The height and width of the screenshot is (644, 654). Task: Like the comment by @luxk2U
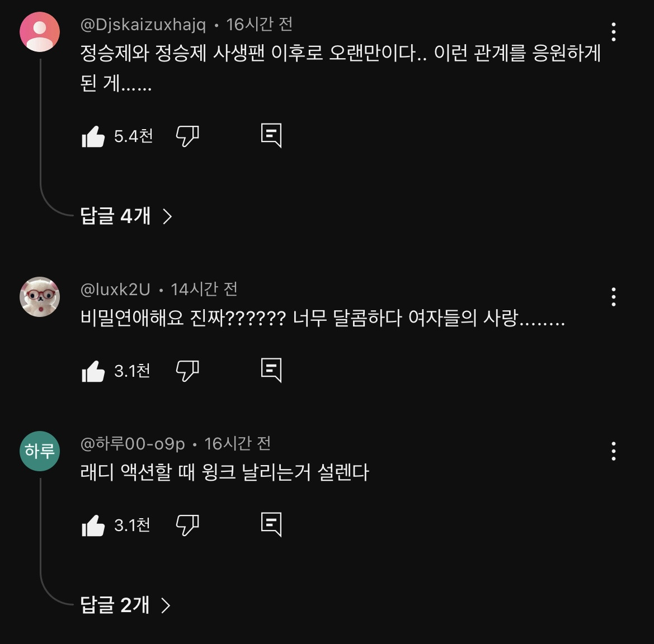(93, 371)
